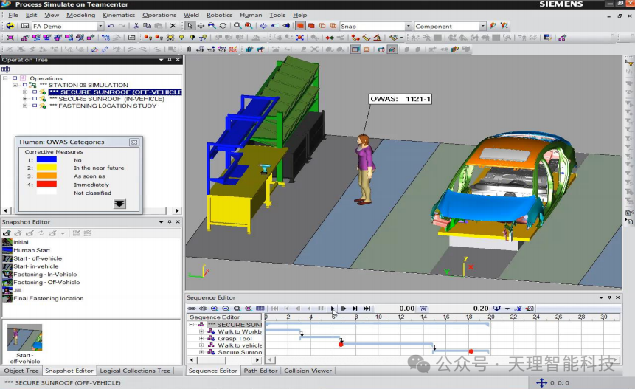Click the OWAS code label in viewport
This screenshot has width=635, height=389.
400,99
